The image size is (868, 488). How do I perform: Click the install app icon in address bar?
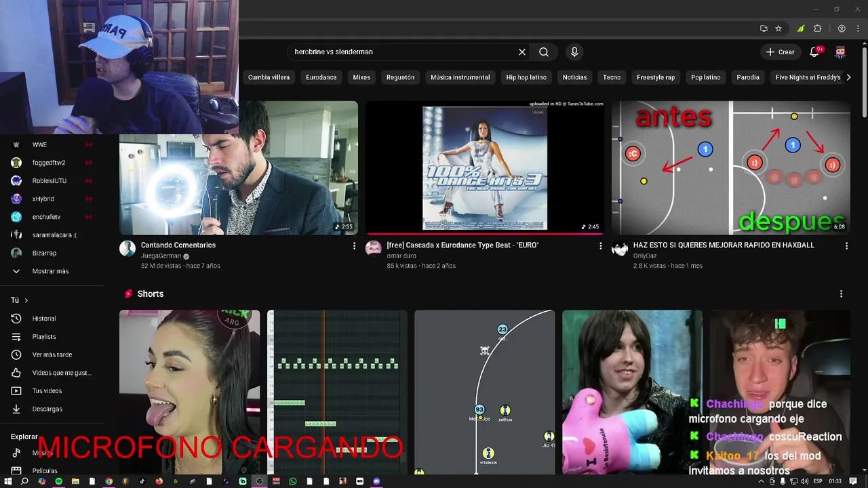tap(764, 28)
